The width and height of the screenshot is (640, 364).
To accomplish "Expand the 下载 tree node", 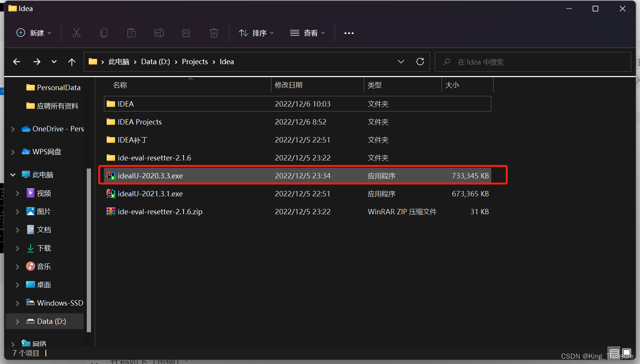I will (x=17, y=248).
